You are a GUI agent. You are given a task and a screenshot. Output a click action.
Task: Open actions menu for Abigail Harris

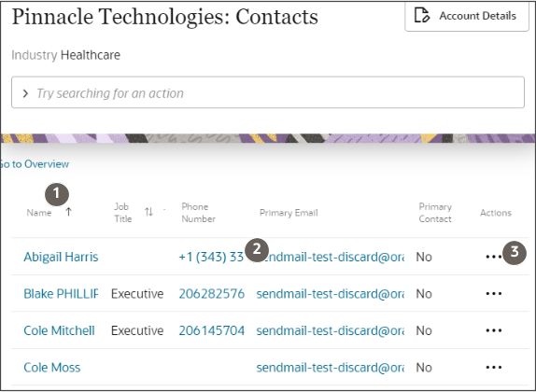click(x=494, y=257)
